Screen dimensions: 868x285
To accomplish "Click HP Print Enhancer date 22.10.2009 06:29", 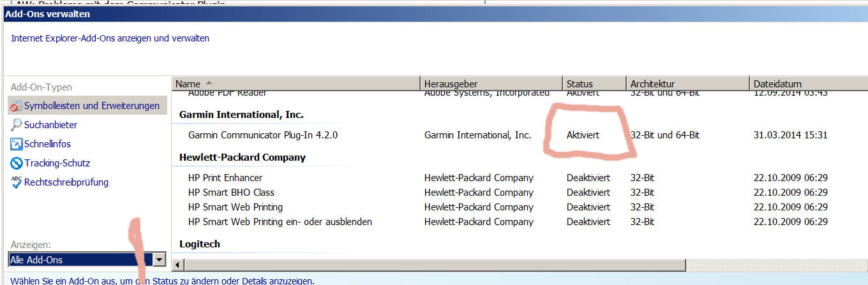I will [790, 177].
